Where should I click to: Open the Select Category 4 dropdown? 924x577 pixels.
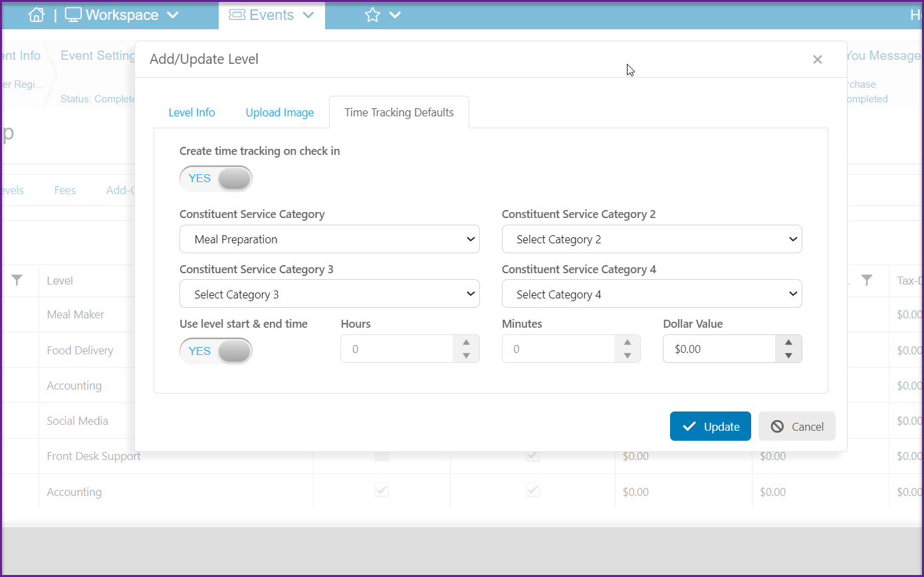(652, 294)
